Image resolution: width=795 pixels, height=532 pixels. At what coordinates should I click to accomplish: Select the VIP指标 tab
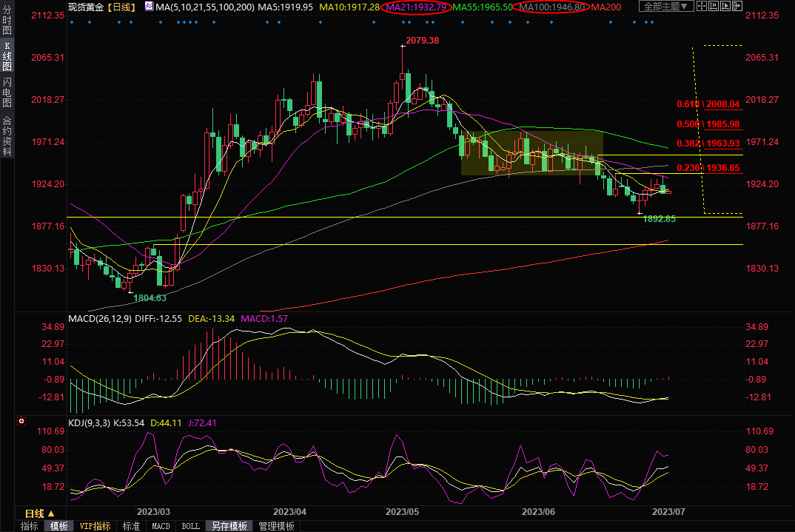[x=95, y=526]
